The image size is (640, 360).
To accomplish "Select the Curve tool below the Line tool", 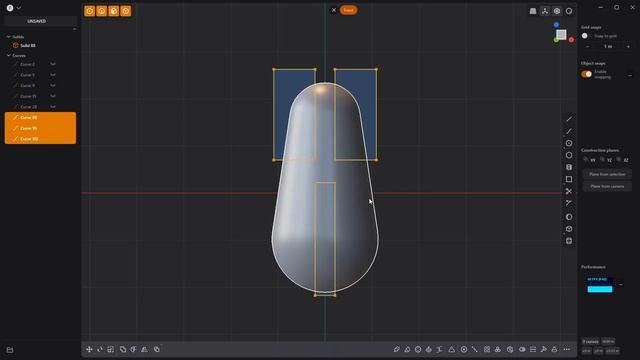I will [x=569, y=131].
